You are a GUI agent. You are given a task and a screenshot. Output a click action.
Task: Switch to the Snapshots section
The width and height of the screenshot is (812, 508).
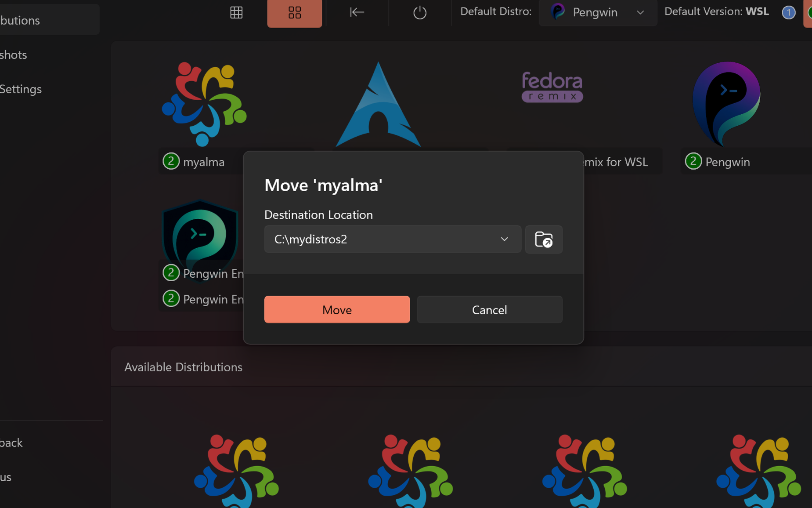13,54
